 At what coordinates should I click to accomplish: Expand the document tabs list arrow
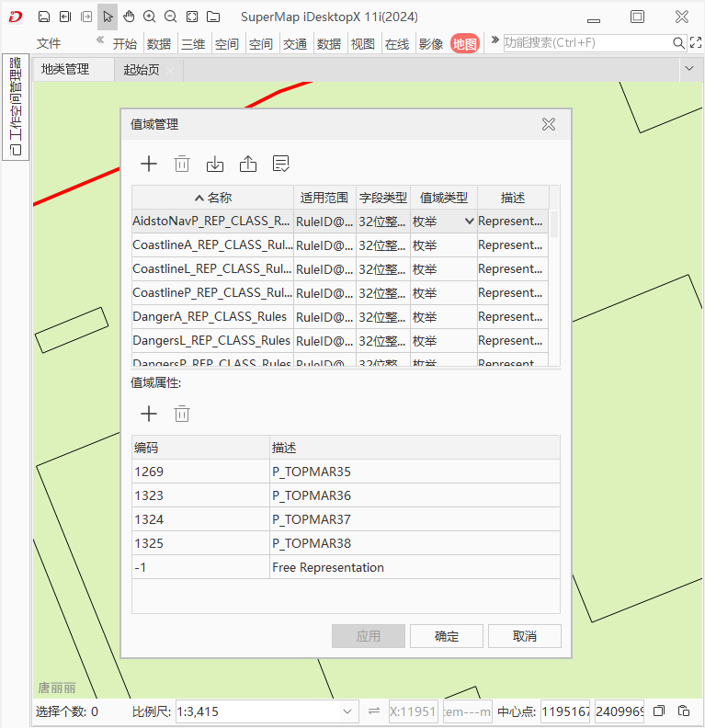(689, 69)
